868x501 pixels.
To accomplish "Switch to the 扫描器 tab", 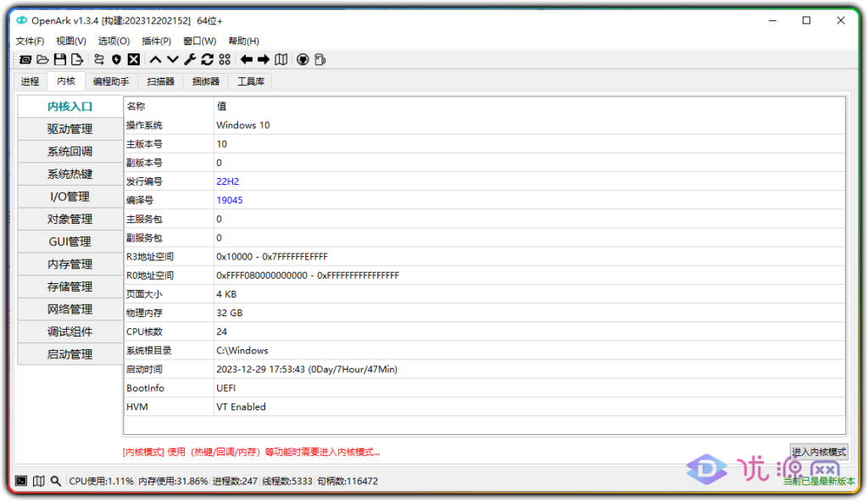I will pyautogui.click(x=160, y=81).
